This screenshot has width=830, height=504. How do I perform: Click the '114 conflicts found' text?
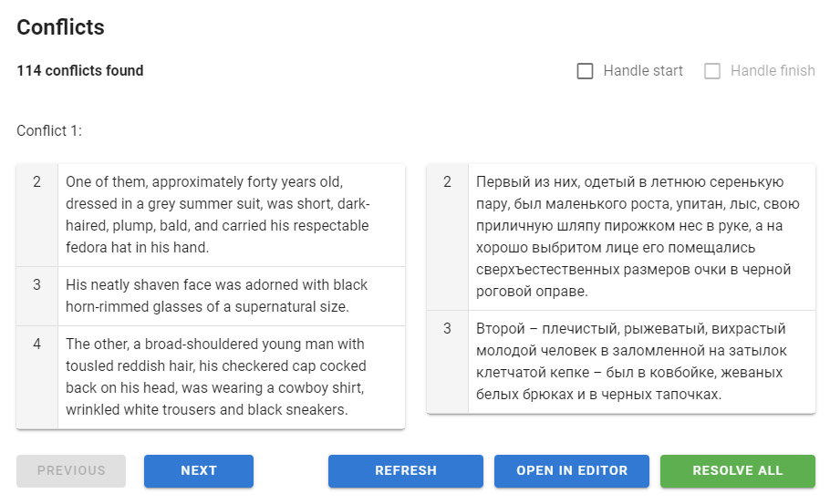pos(80,71)
